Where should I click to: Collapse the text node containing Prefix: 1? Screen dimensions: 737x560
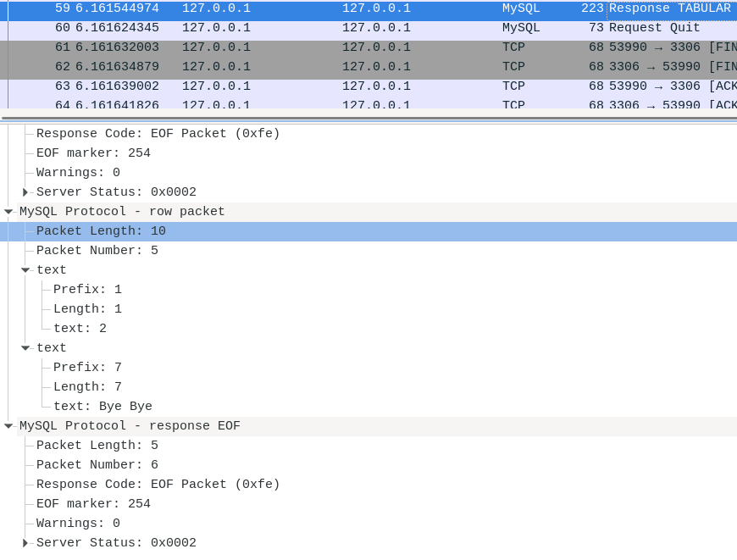25,270
